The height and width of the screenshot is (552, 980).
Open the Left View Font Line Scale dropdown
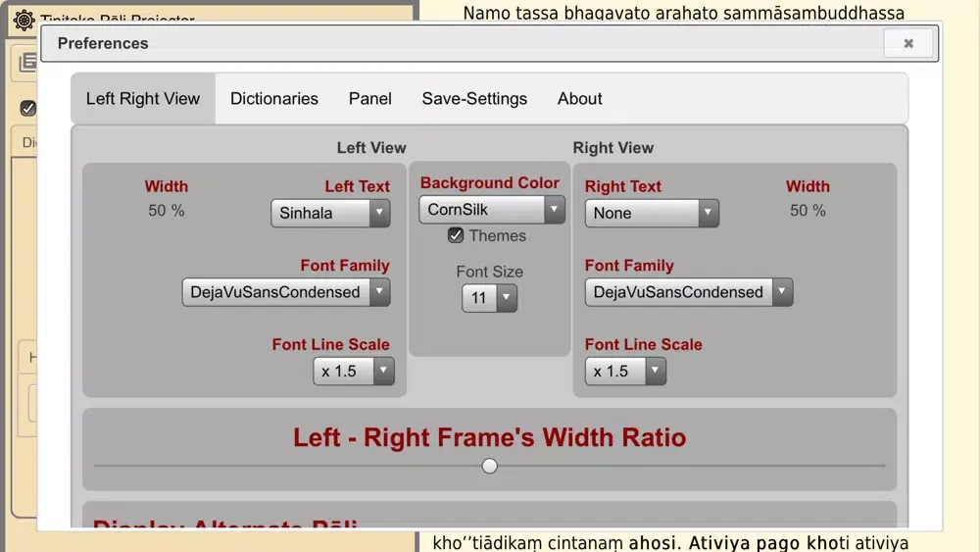click(x=354, y=372)
